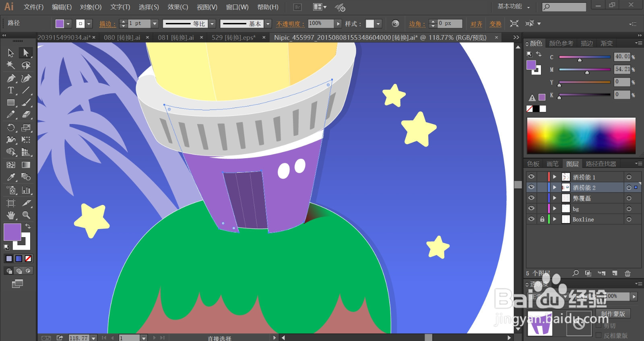Image resolution: width=644 pixels, height=341 pixels.
Task: Select the Zoom tool
Action: pyautogui.click(x=26, y=215)
